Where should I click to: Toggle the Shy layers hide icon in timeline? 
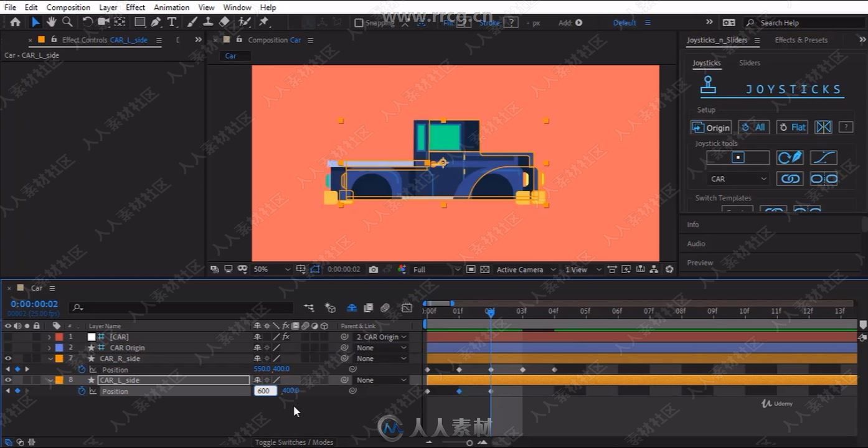(x=352, y=308)
